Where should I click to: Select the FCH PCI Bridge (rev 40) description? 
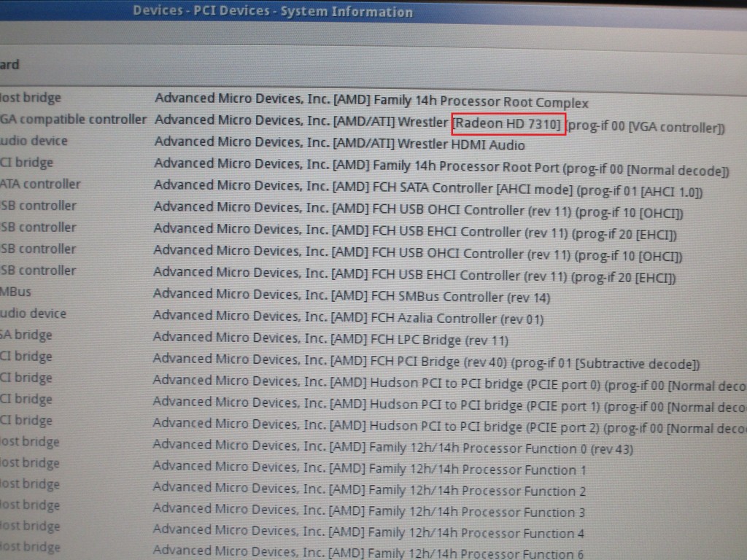426,361
